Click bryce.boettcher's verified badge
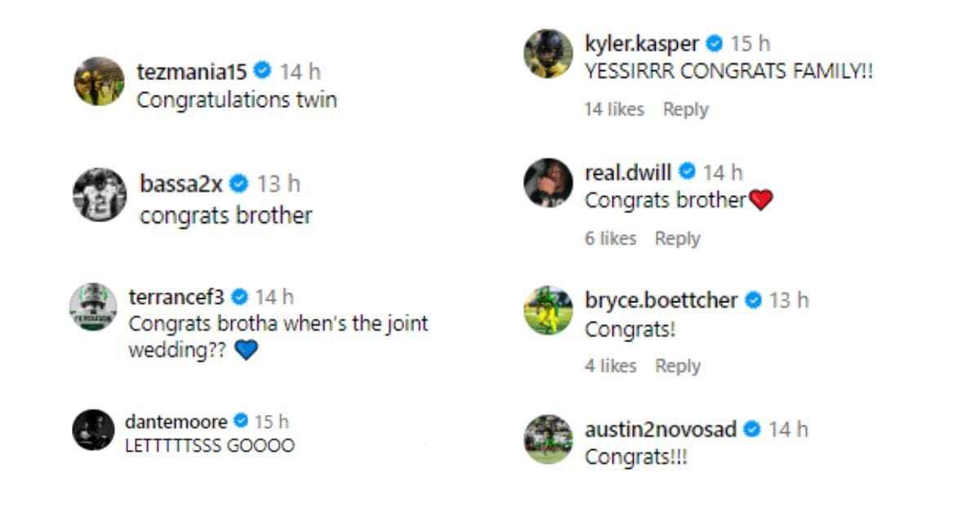 click(x=752, y=301)
